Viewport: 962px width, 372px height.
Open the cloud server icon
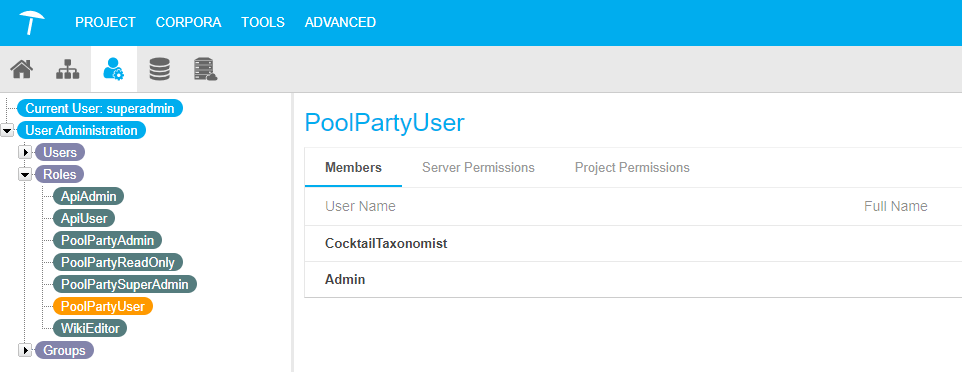coord(206,69)
